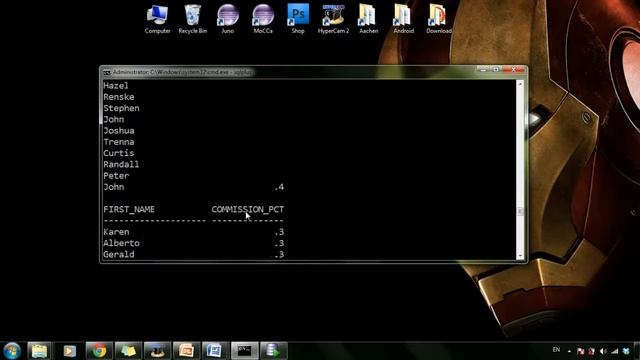This screenshot has height=360, width=640.
Task: Click the name Karen in console
Action: point(116,232)
